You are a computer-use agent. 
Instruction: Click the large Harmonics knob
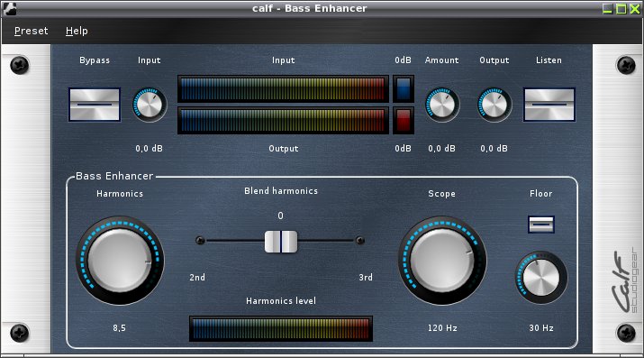click(120, 261)
